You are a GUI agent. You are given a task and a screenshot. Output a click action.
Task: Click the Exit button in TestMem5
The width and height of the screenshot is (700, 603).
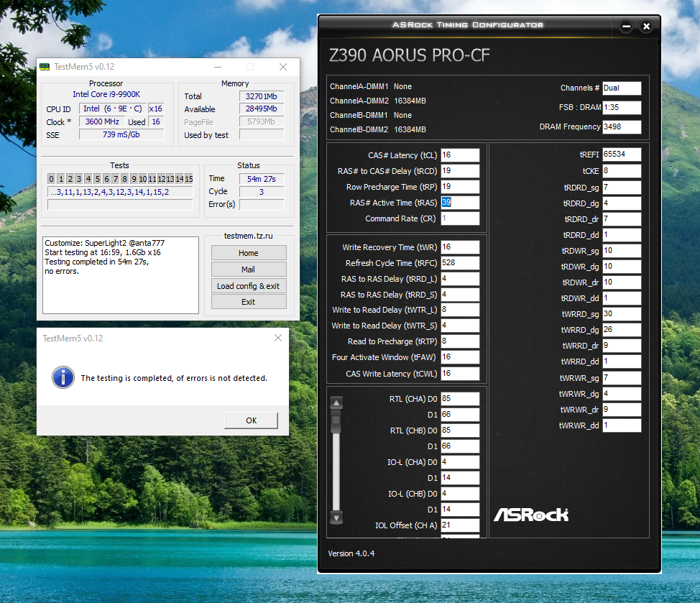click(x=249, y=302)
